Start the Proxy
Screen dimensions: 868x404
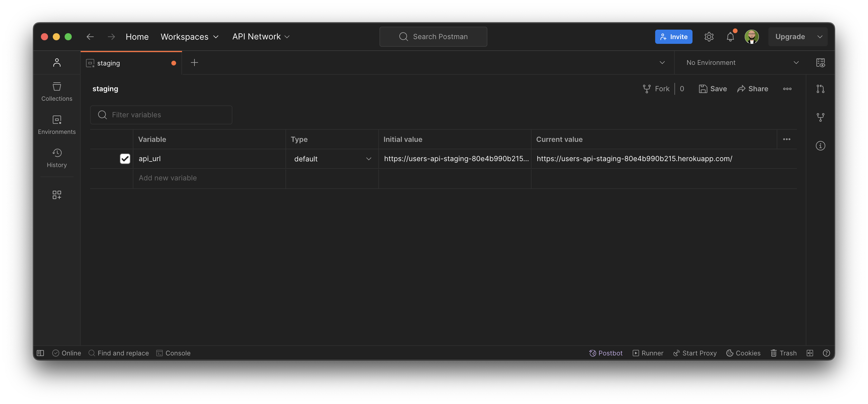(695, 353)
